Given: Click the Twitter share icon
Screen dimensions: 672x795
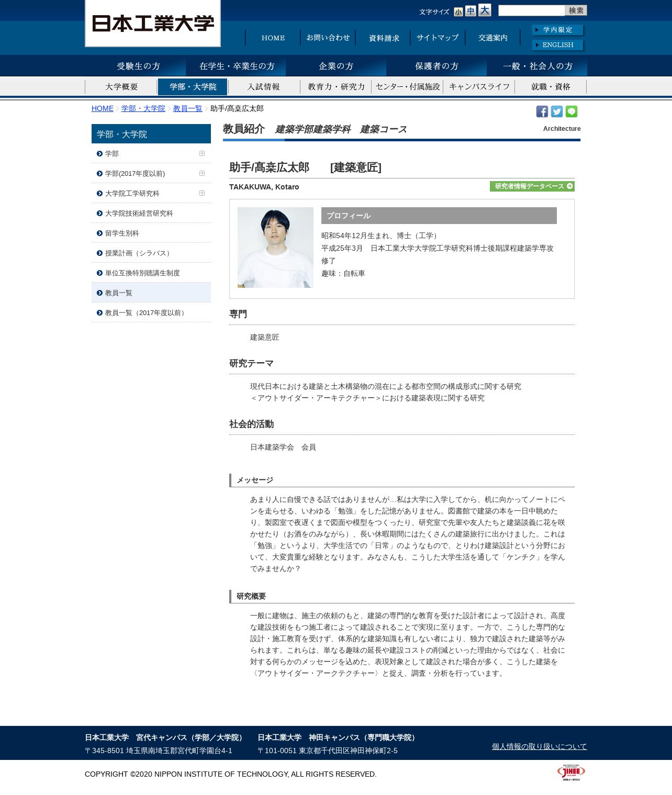Looking at the screenshot, I should pos(557,111).
